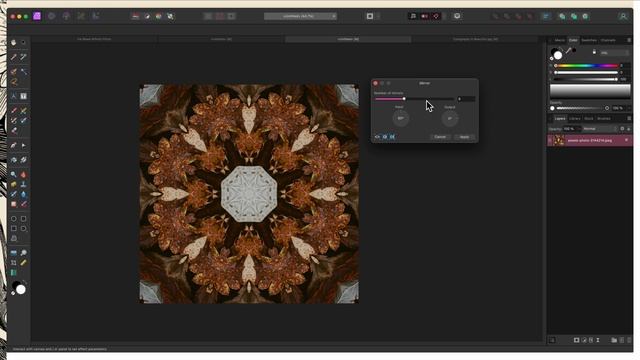Click the Output angle dial in Mirror dialog
Viewport: 640px width, 360px height.
point(450,118)
